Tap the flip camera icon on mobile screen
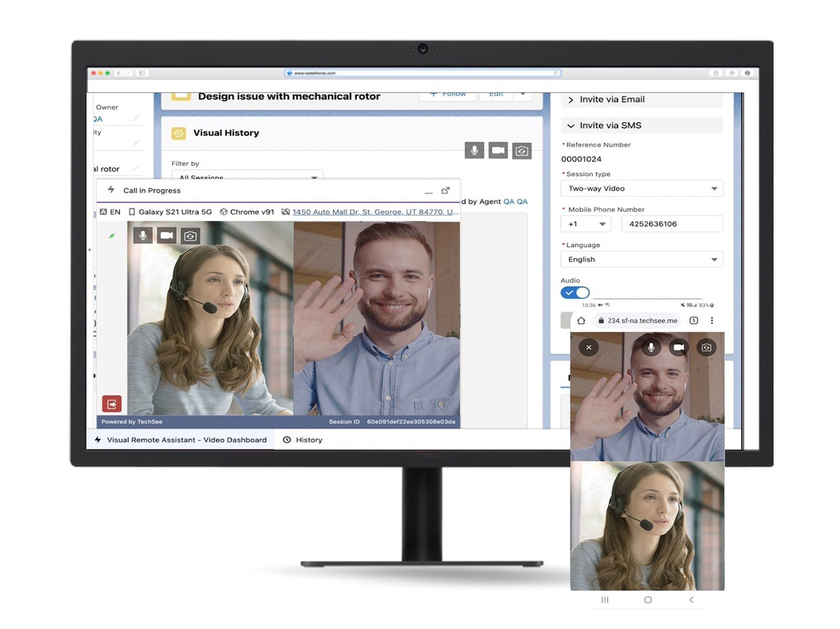The width and height of the screenshot is (840, 629). [706, 347]
